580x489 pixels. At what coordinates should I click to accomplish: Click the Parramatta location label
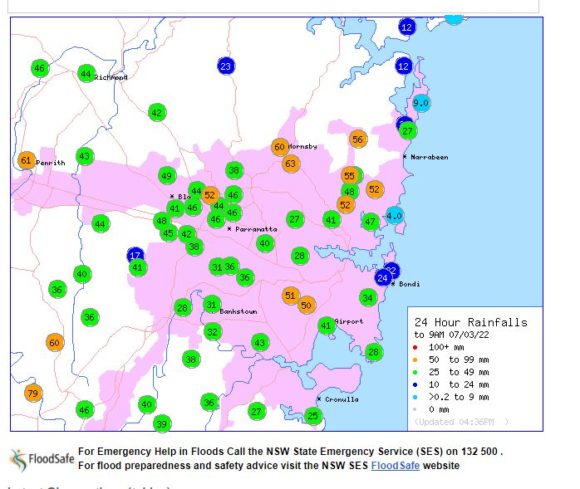(x=256, y=229)
